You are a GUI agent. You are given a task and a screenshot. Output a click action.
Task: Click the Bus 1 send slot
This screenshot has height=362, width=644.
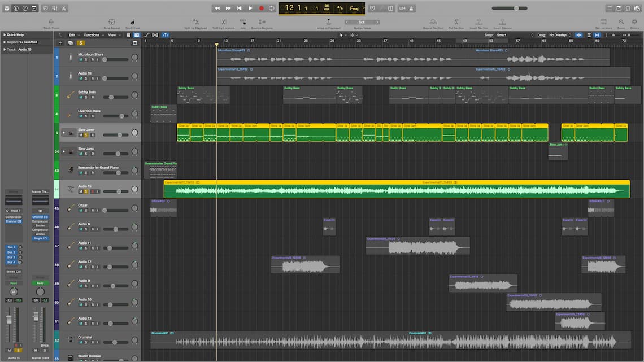point(11,247)
